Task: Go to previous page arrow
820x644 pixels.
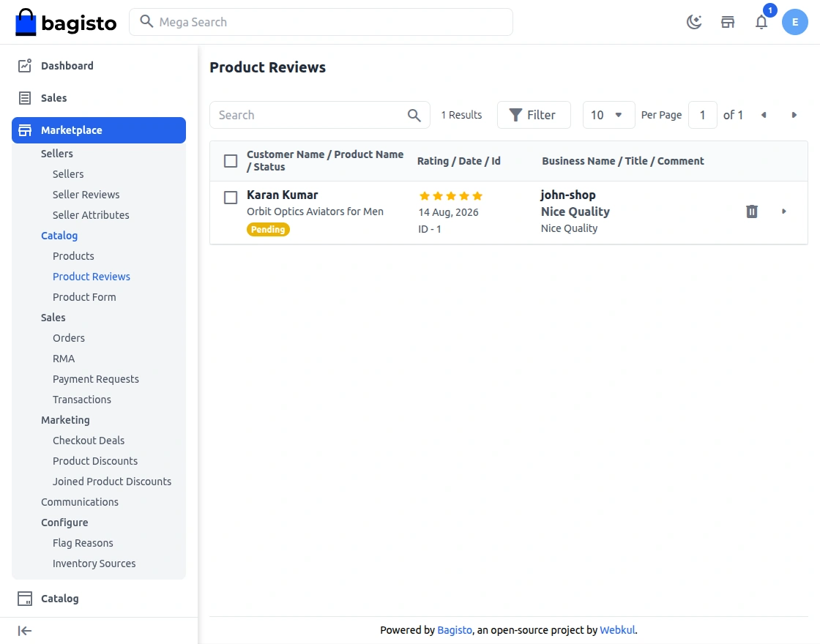Action: point(764,115)
